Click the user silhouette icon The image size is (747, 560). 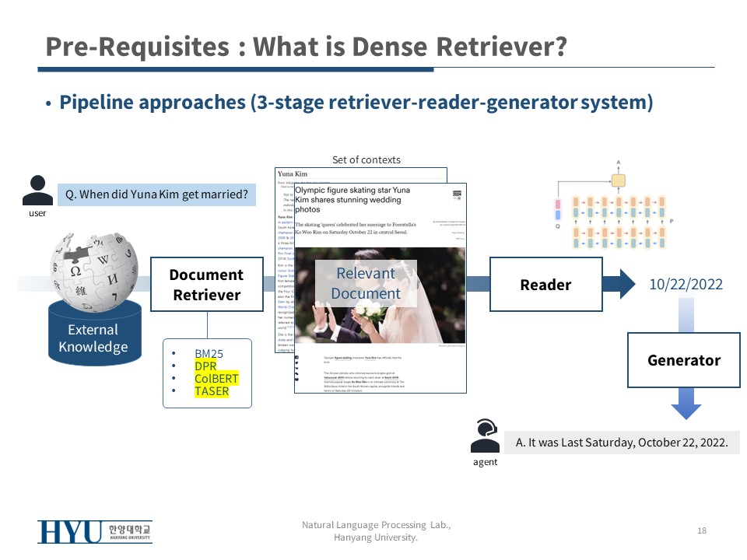[37, 190]
